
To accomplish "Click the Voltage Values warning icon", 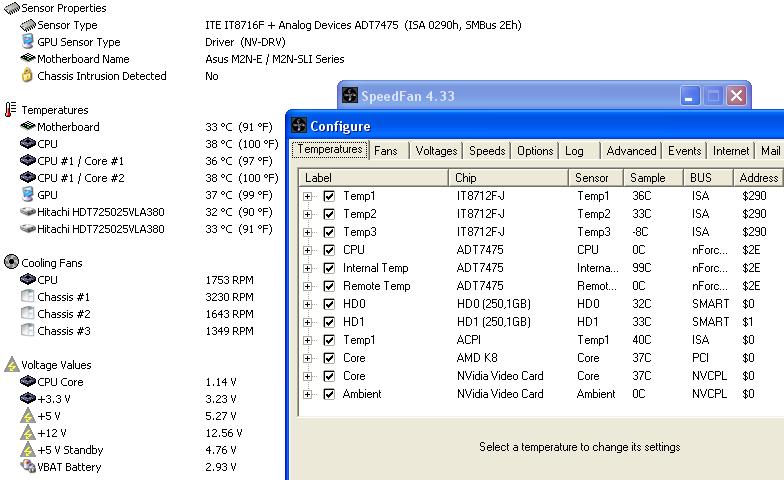I will pyautogui.click(x=12, y=364).
